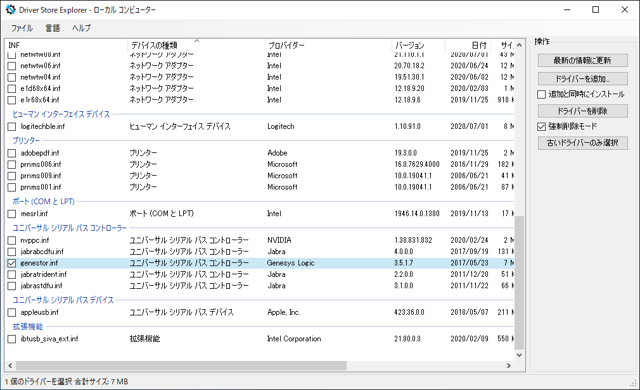Click the 最新の情報に更新 button
This screenshot has height=390, width=640.
point(582,60)
